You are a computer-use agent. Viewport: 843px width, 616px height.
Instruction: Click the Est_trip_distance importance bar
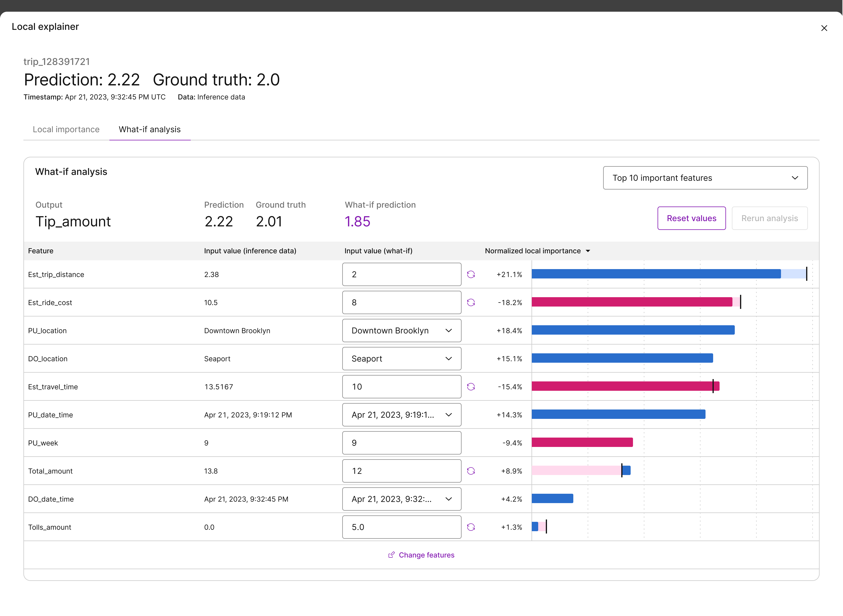tap(656, 274)
